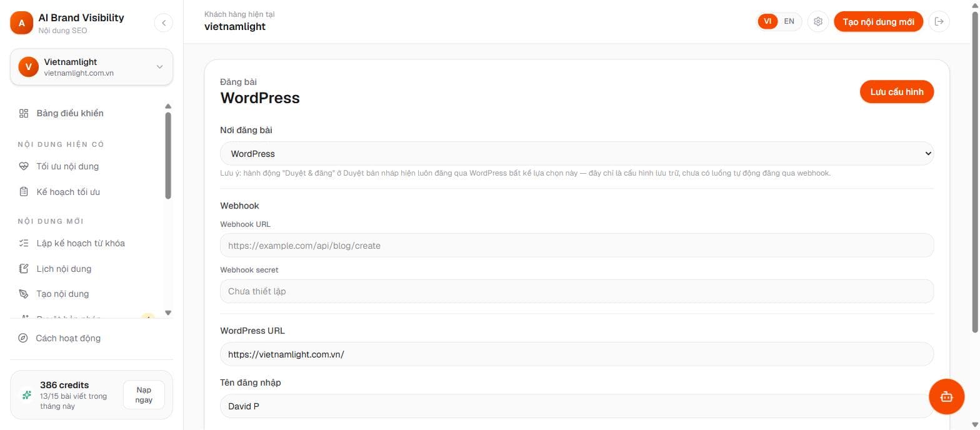
Task: Click Tạo nội dung mới button
Action: pyautogui.click(x=878, y=21)
